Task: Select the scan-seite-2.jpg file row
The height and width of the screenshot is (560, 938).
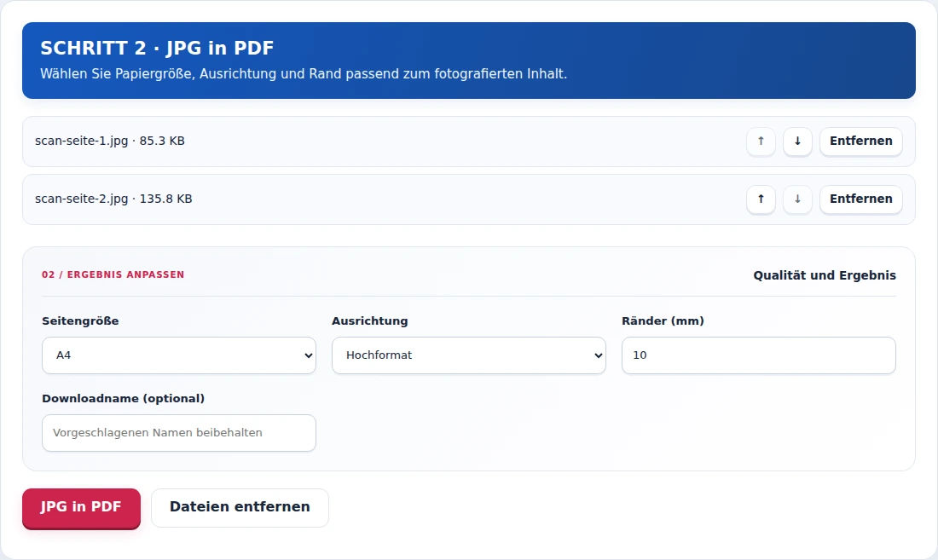Action: coord(469,199)
